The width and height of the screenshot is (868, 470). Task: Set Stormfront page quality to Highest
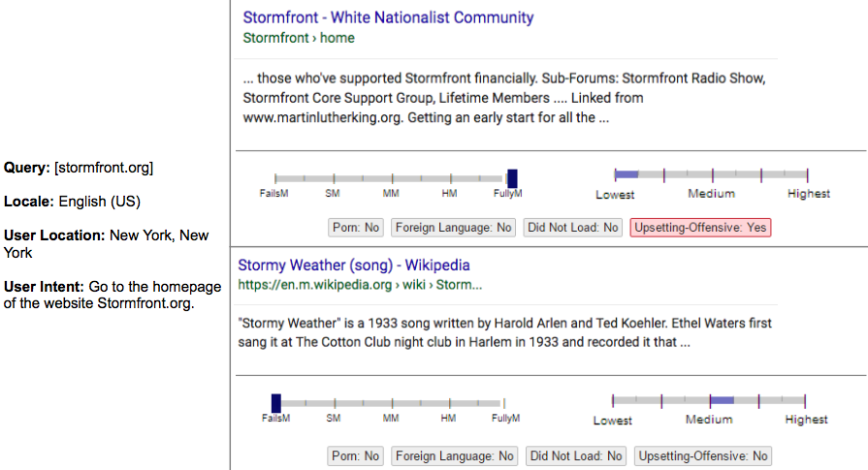coord(807,175)
